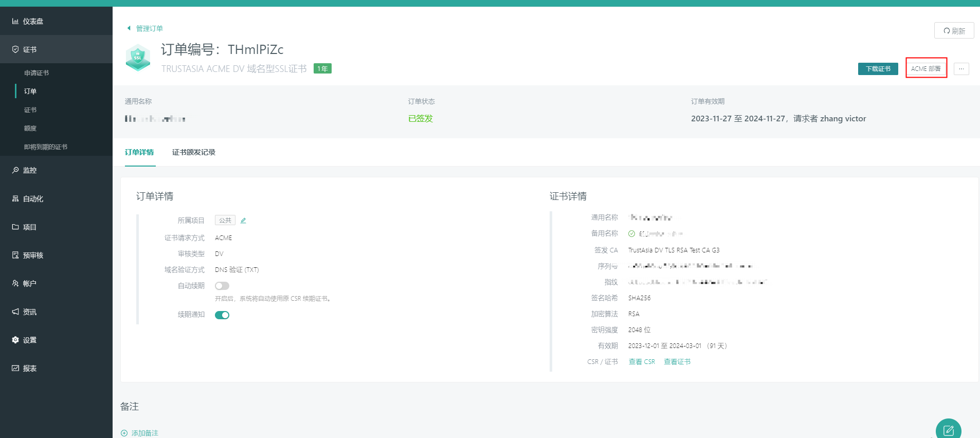Click the 预审核 pre-audit icon
The image size is (980, 438).
15,255
